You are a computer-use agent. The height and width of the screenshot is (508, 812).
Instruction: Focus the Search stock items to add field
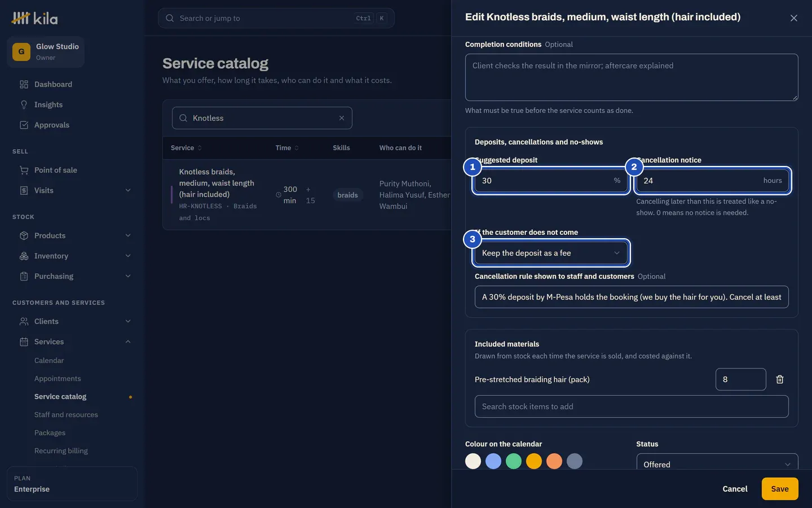click(632, 406)
